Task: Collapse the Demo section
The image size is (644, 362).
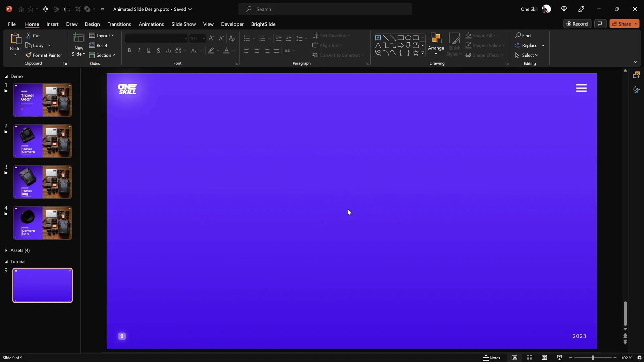Action: click(6, 76)
